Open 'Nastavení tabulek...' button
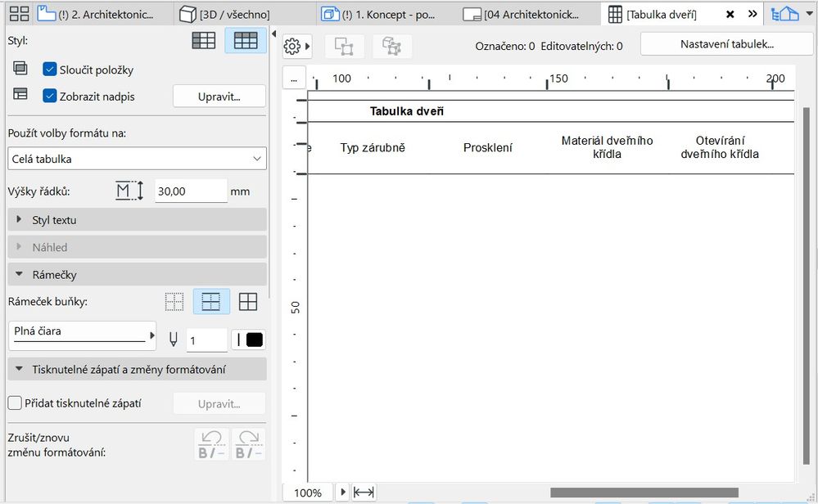Image resolution: width=818 pixels, height=504 pixels. pyautogui.click(x=727, y=44)
